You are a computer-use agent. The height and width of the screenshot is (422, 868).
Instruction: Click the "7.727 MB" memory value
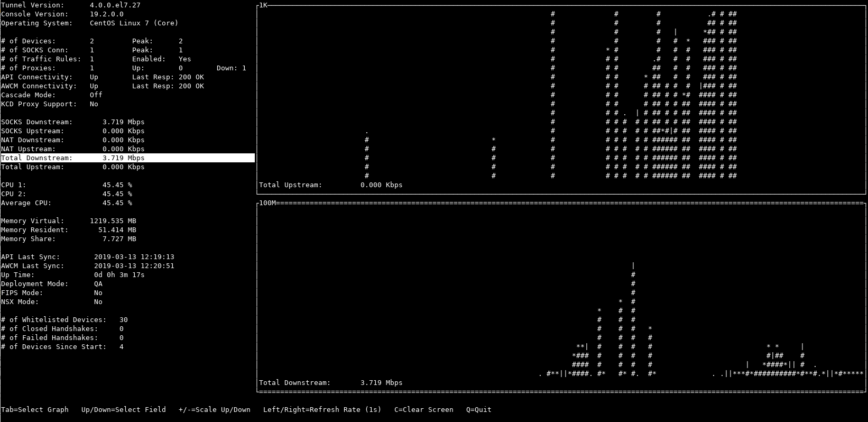[119, 239]
